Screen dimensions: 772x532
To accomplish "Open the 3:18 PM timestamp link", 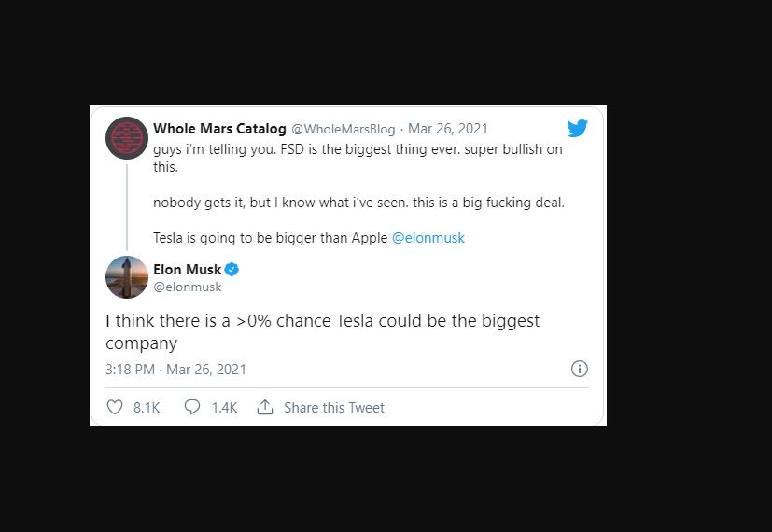I will click(x=175, y=370).
